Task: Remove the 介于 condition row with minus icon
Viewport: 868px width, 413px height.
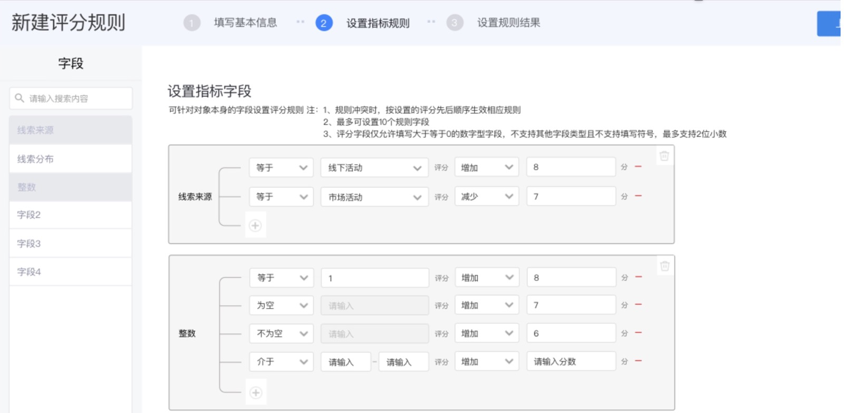Action: pyautogui.click(x=638, y=361)
